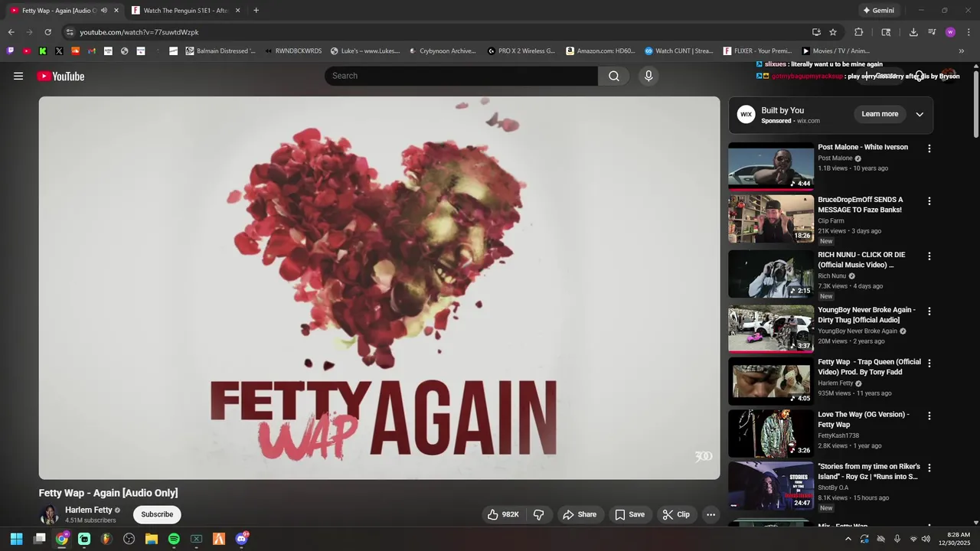
Task: Open the YouTube hamburger guide menu
Action: pos(18,76)
